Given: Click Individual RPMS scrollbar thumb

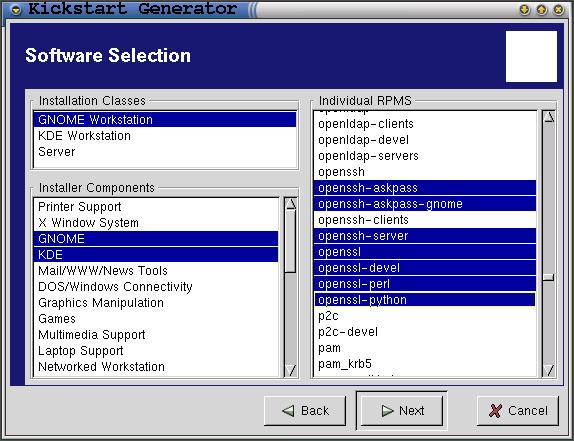Looking at the screenshot, I should tap(549, 277).
